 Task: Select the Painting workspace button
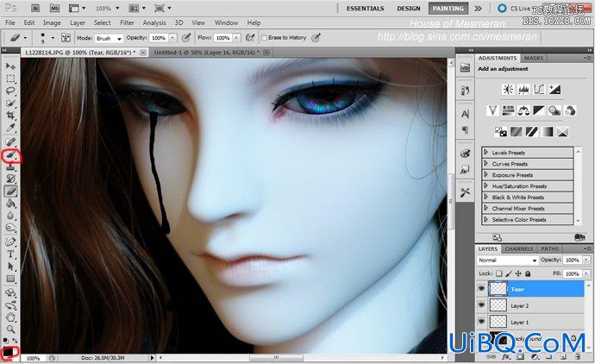click(448, 9)
